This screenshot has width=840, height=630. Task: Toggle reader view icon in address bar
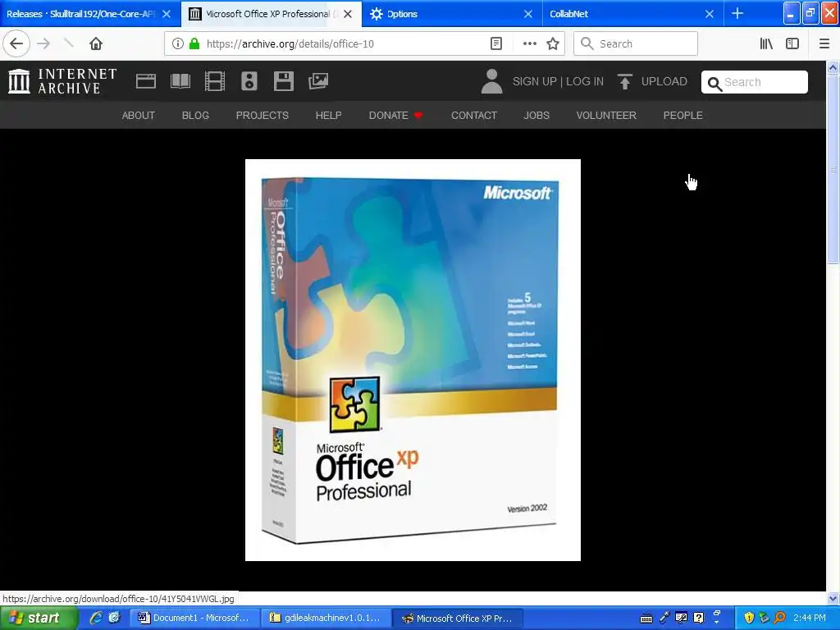[x=496, y=43]
